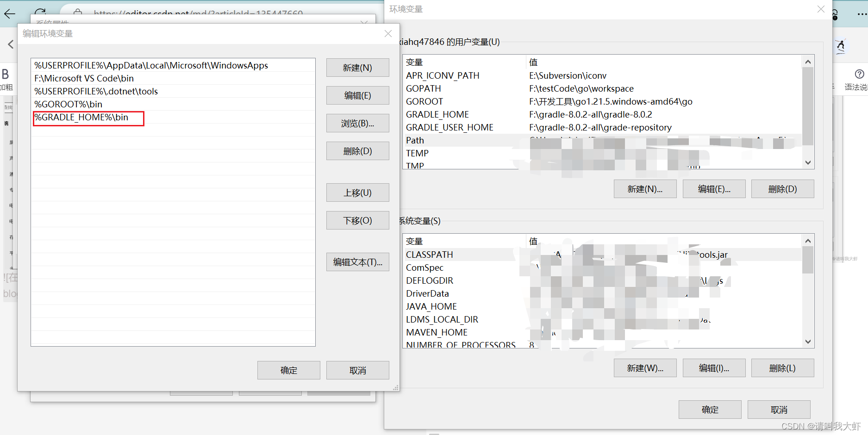The image size is (868, 435).
Task: Click user variables 值 column header
Action: [664, 62]
